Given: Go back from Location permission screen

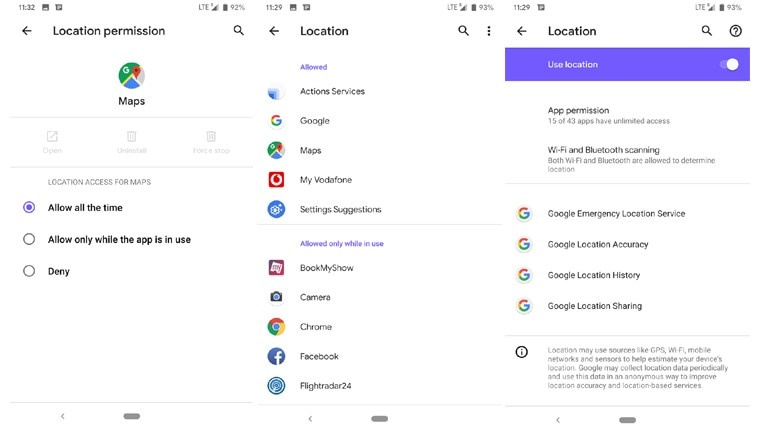Looking at the screenshot, I should (27, 30).
